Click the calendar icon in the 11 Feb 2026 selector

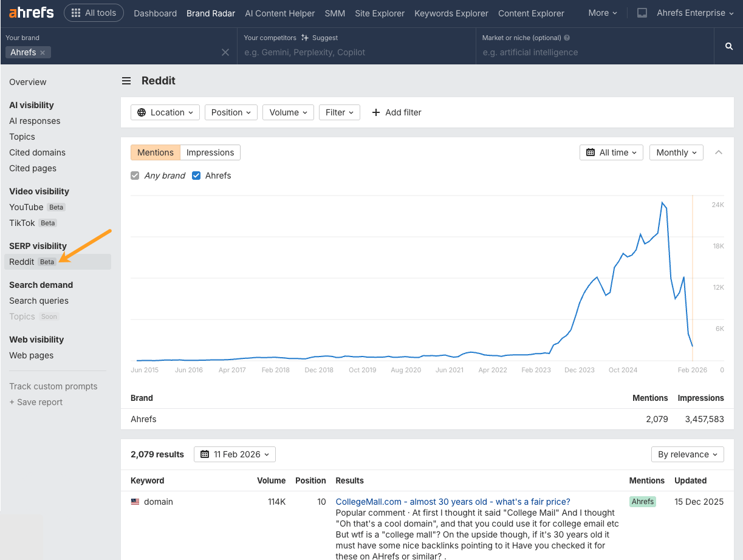coord(205,454)
